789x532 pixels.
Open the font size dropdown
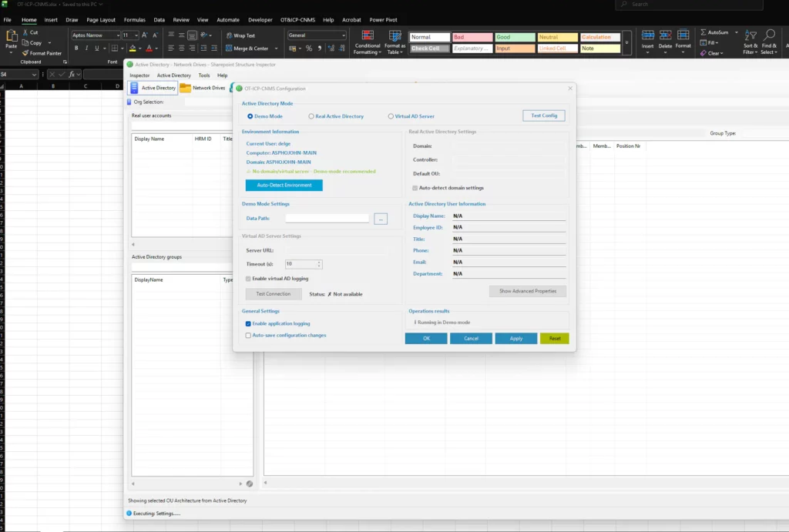136,35
